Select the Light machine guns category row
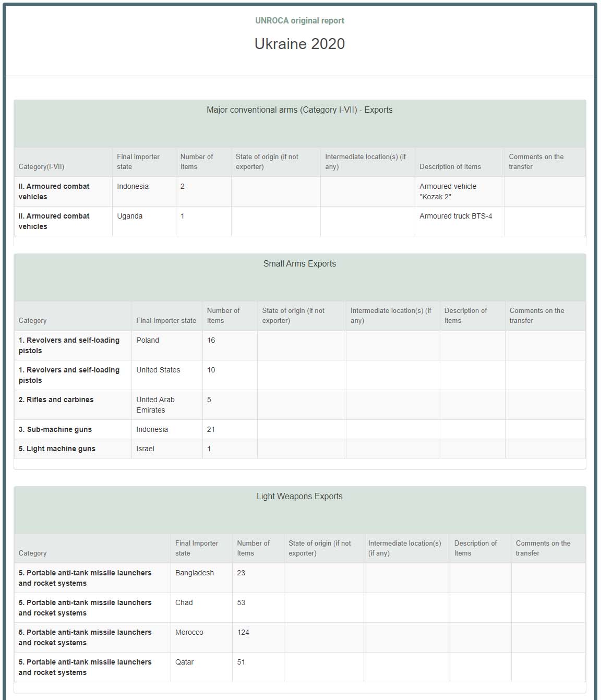Screen dimensions: 601x700 57,449
